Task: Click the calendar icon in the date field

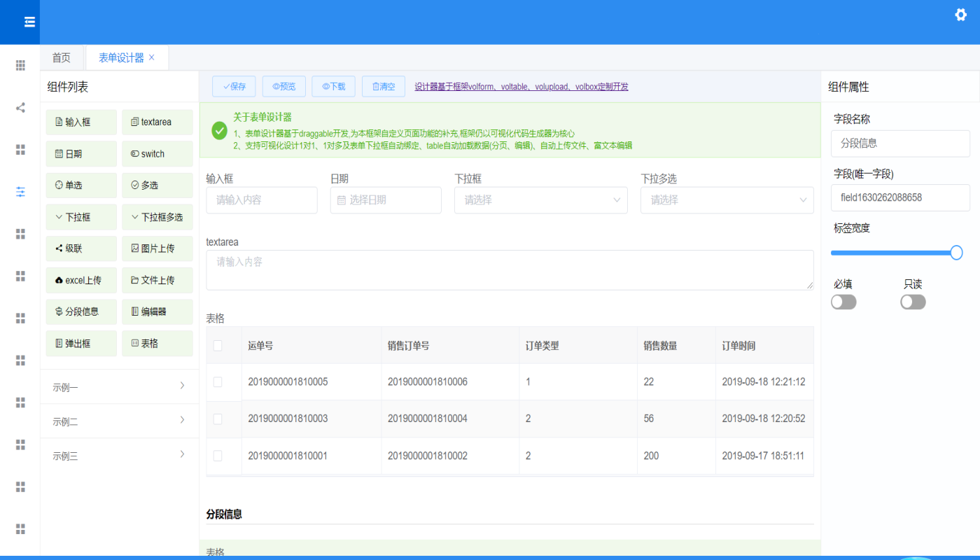Action: pos(342,200)
